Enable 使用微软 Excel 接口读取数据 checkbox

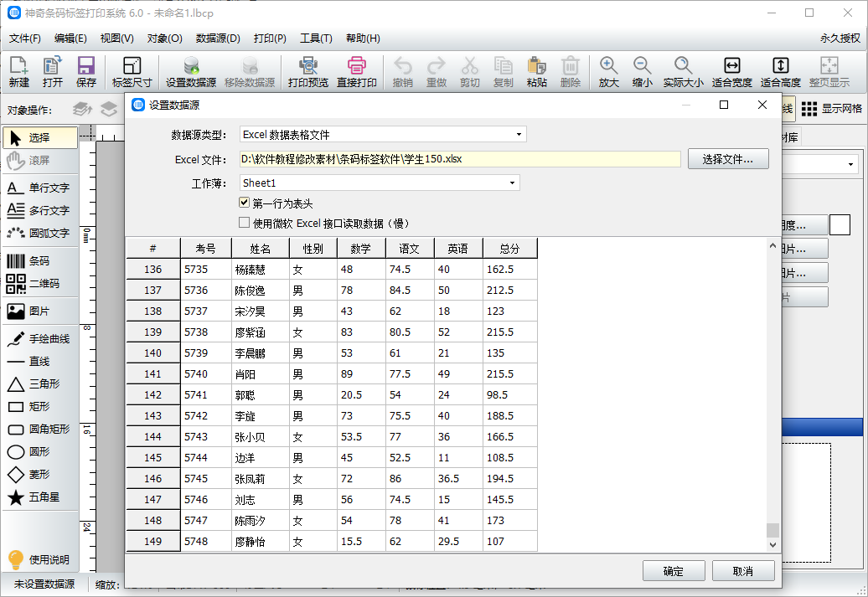coord(245,223)
